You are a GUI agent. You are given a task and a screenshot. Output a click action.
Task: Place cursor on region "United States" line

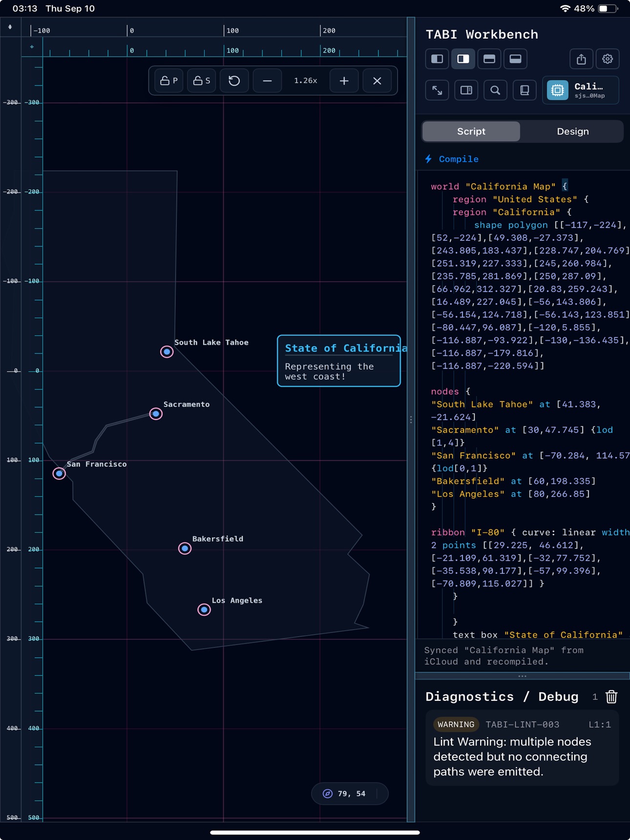coord(521,199)
